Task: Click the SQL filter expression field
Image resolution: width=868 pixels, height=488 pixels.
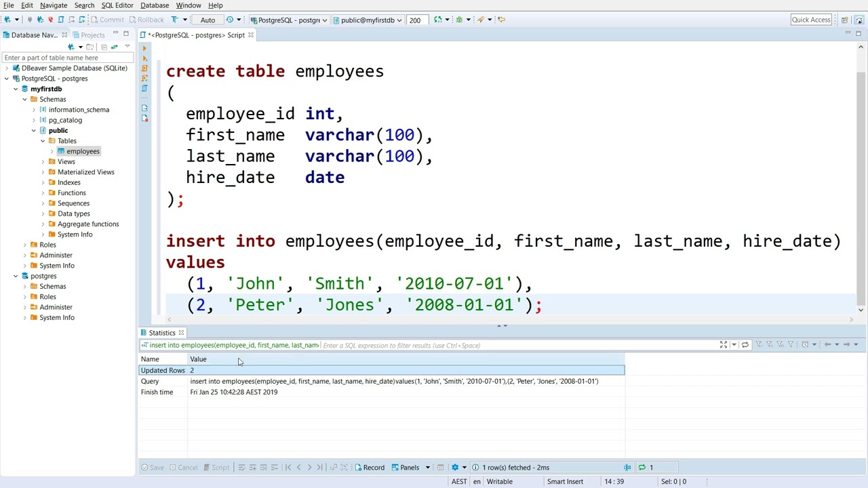Action: point(519,346)
